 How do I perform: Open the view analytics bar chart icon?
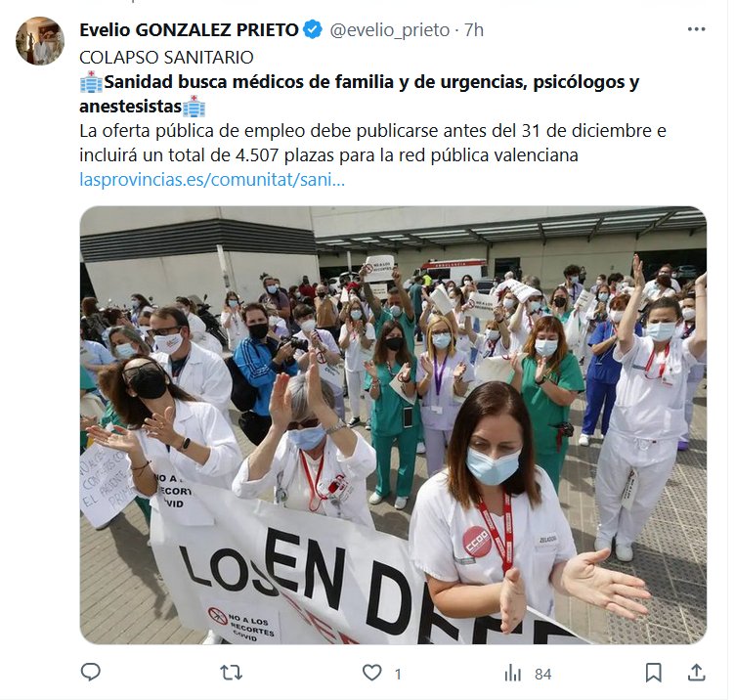pos(513,674)
